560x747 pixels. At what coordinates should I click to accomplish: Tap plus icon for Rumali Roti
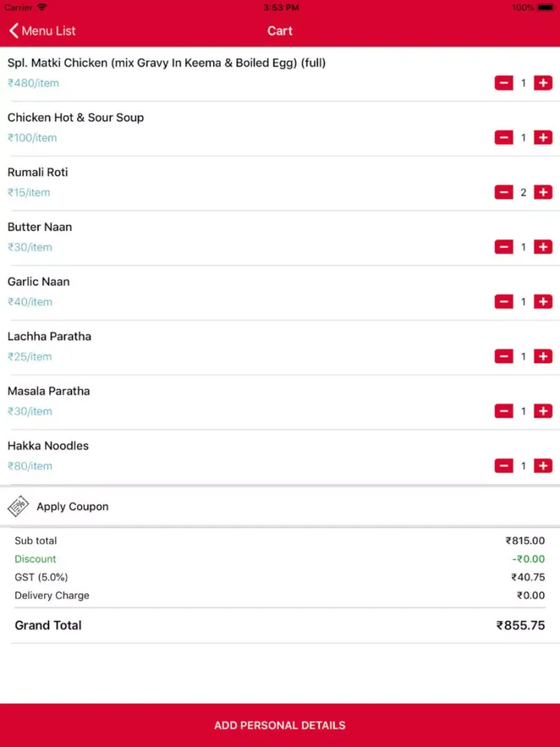point(543,193)
